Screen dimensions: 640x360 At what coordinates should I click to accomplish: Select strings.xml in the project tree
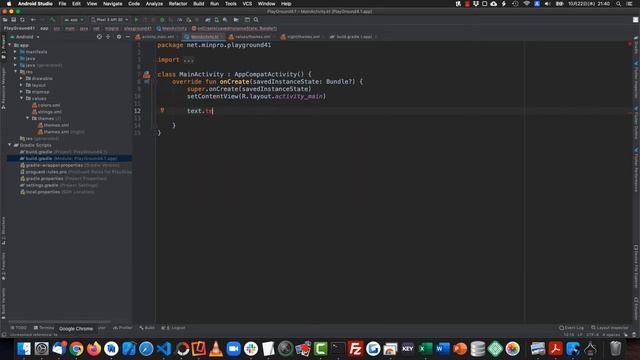click(x=47, y=112)
